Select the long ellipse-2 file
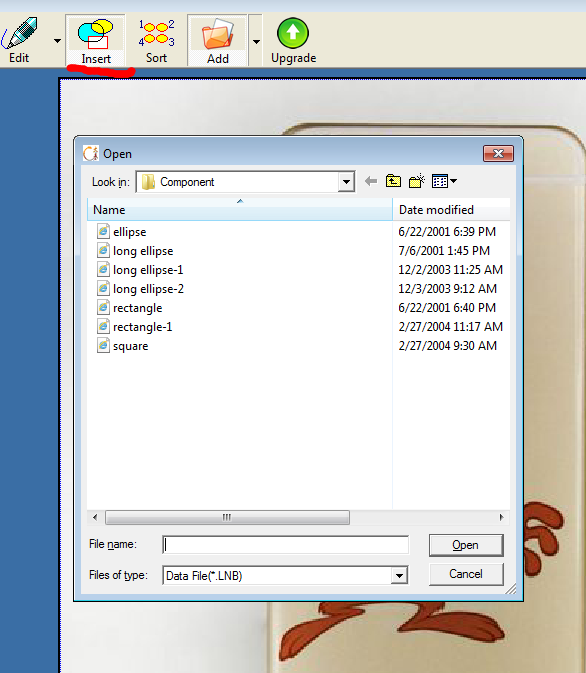 [148, 289]
